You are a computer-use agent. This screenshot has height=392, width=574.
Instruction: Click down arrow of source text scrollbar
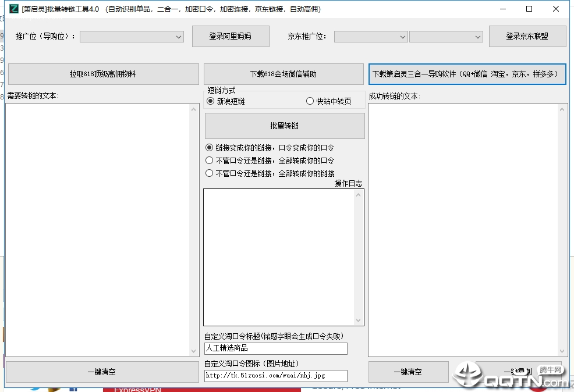point(194,351)
